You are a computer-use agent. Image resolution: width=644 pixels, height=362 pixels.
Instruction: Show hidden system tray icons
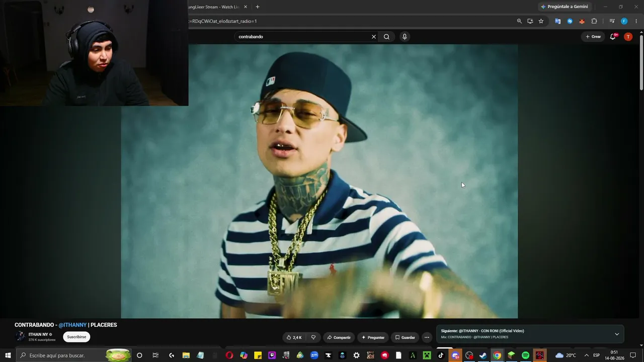tap(586, 355)
